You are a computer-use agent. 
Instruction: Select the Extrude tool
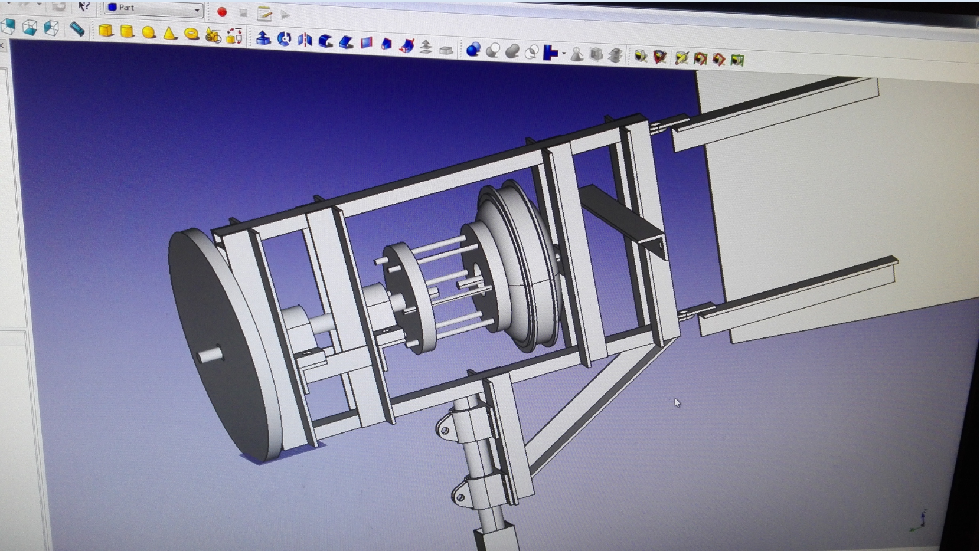[263, 38]
